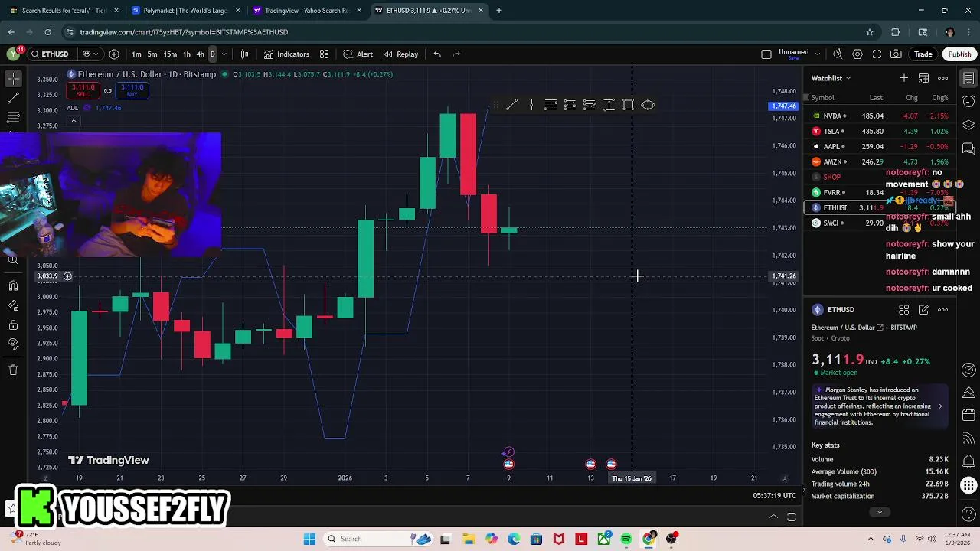Open the Alerts panel clock icon
Screen dimensions: 980x551
(x=969, y=102)
